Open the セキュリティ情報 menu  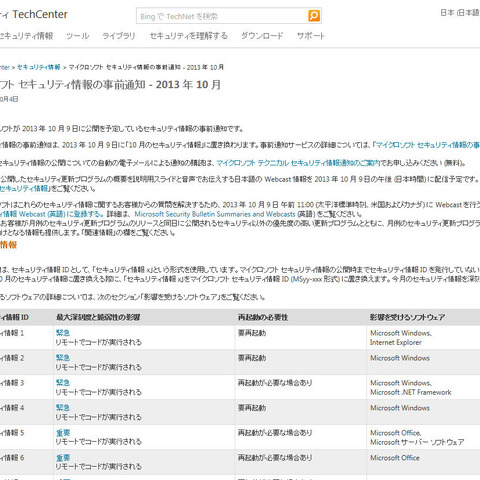(26, 36)
